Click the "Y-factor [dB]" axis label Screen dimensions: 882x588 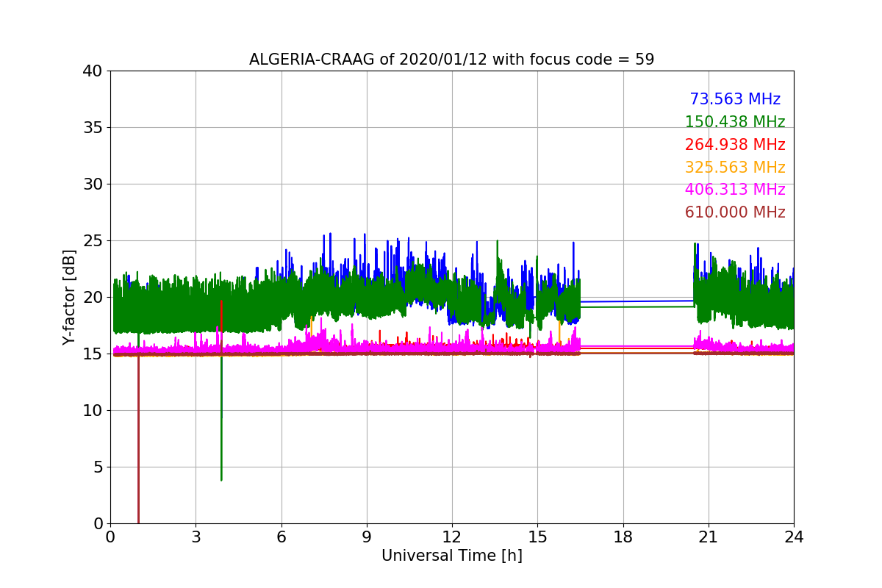(x=70, y=297)
